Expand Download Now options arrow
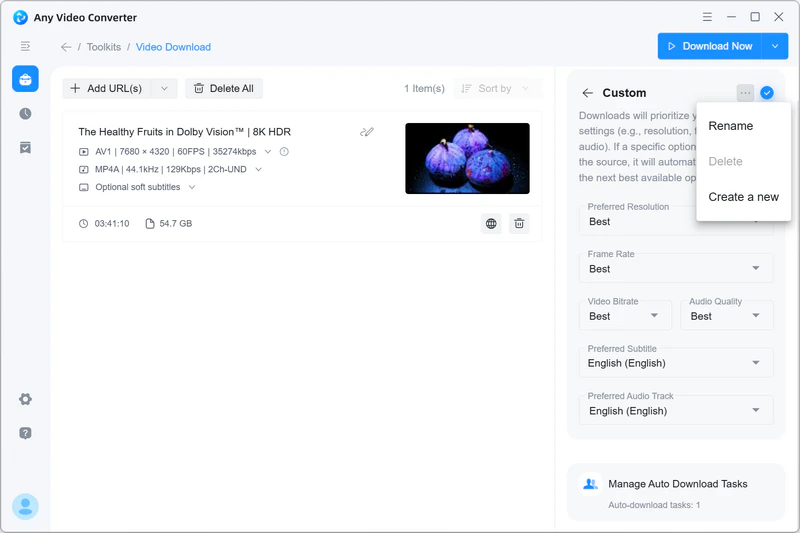The image size is (800, 533). (x=775, y=46)
